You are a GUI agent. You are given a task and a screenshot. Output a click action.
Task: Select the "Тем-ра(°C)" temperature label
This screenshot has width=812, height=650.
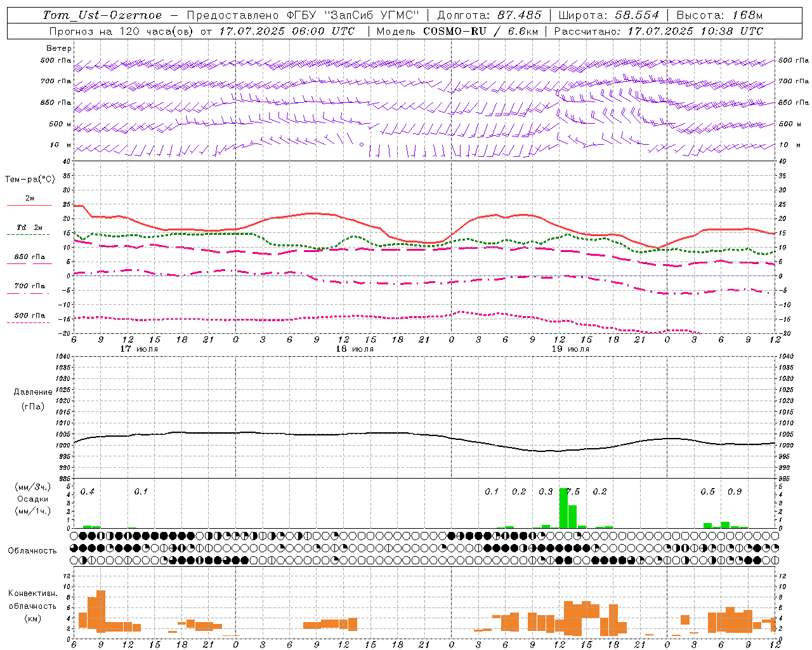(30, 180)
